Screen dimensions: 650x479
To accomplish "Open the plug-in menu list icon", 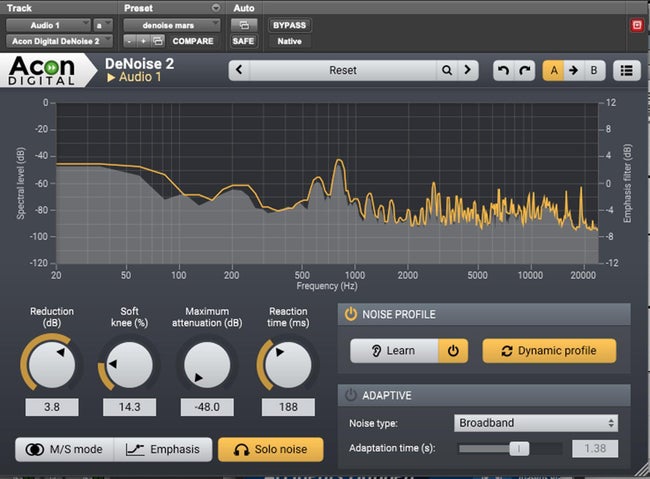I will (x=626, y=71).
